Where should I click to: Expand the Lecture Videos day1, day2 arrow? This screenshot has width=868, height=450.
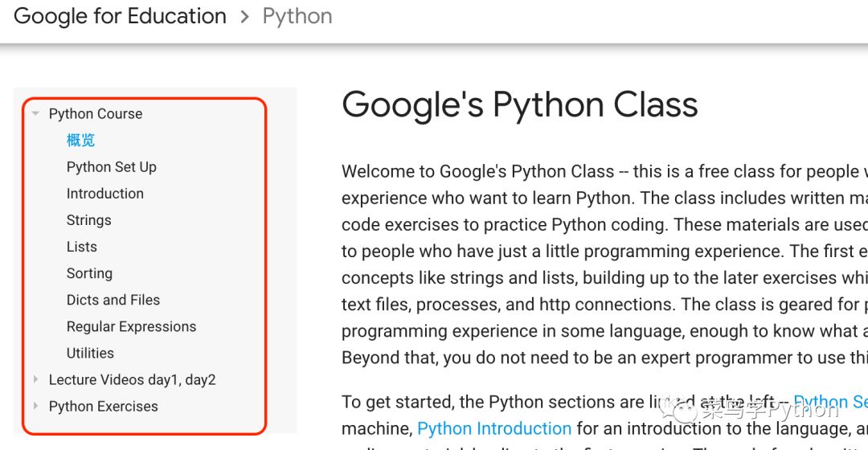tap(35, 379)
